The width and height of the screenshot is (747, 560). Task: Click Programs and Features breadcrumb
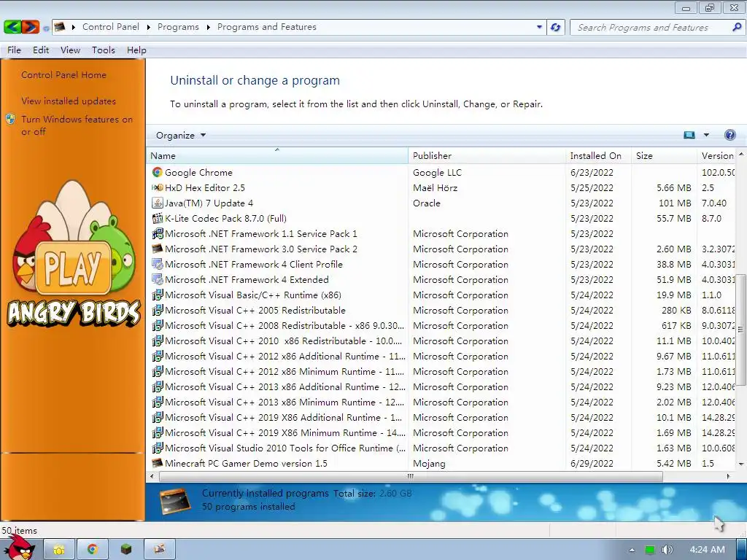pyautogui.click(x=267, y=27)
